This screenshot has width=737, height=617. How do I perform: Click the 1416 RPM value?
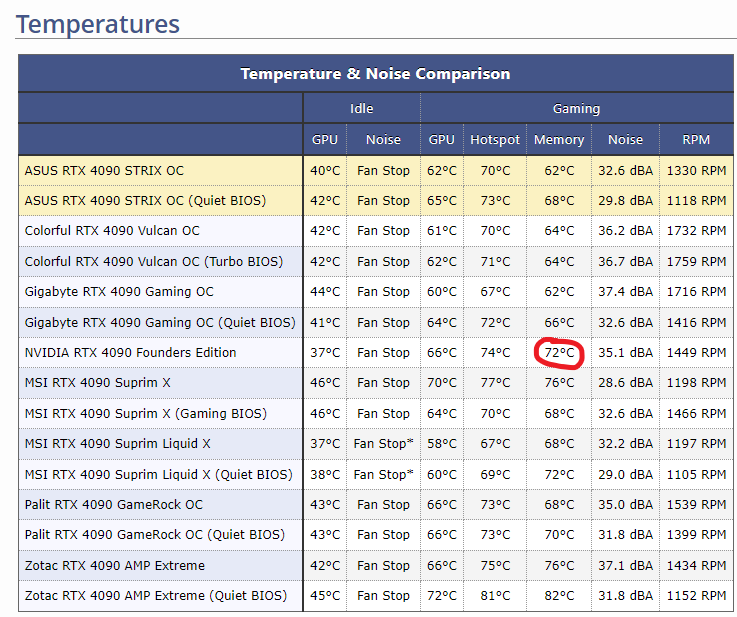pyautogui.click(x=696, y=322)
